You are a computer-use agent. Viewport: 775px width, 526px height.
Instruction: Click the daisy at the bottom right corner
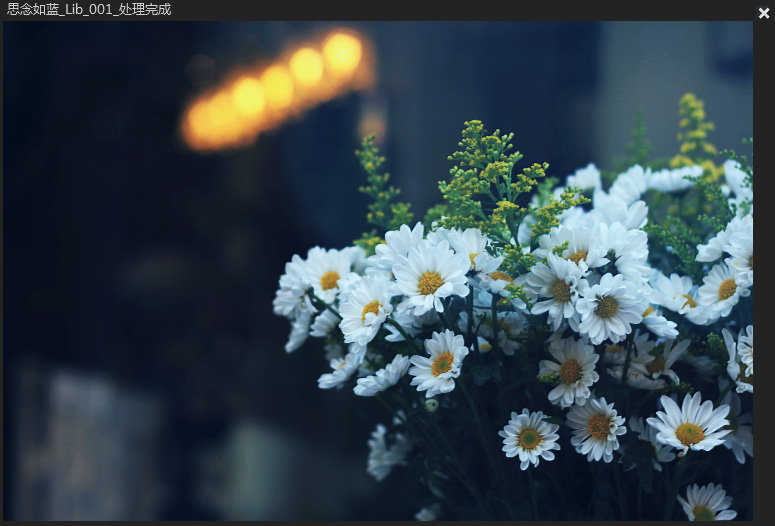707,502
